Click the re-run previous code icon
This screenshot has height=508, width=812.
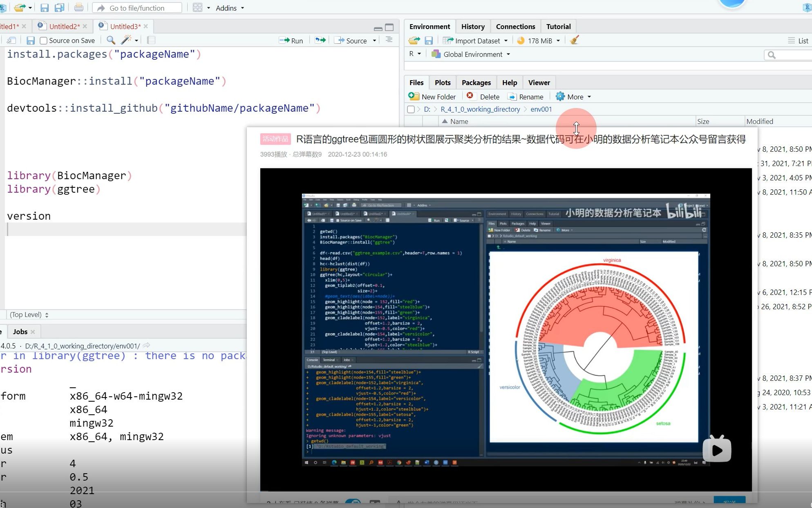(x=320, y=40)
